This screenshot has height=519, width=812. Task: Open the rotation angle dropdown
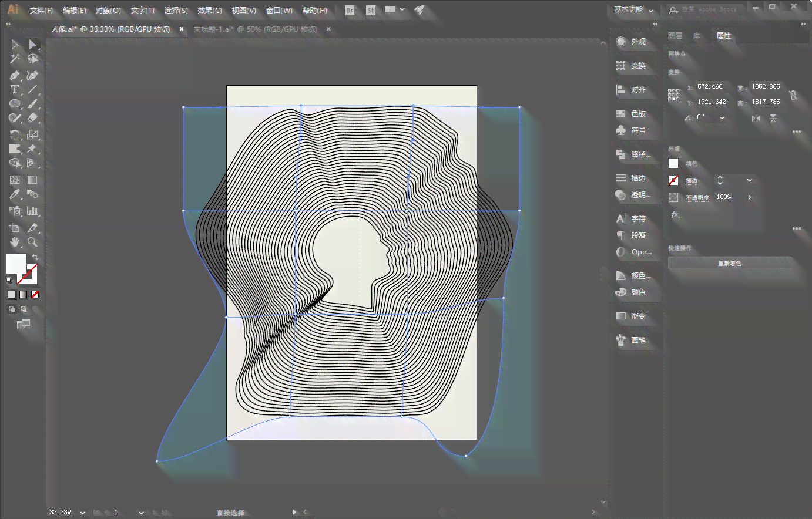722,117
